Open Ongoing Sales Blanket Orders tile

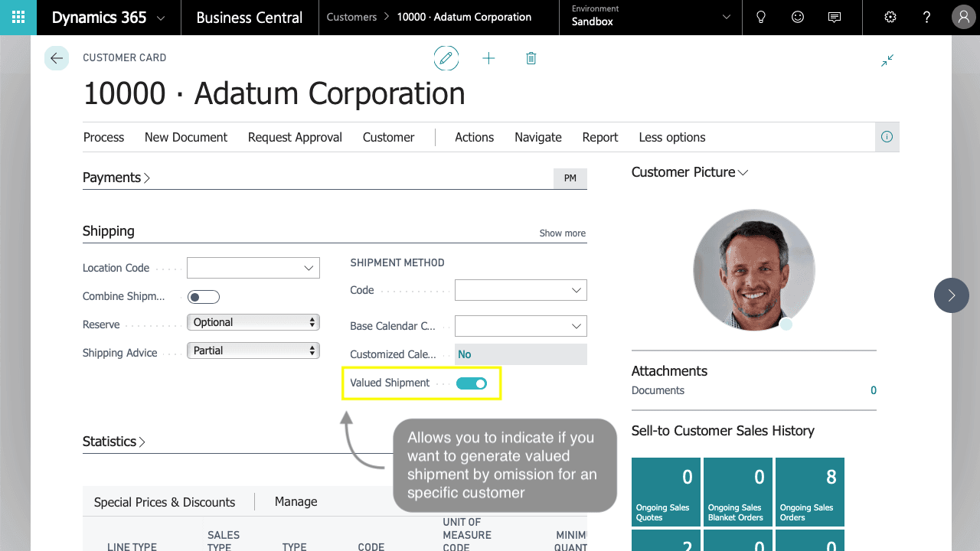[x=739, y=492]
